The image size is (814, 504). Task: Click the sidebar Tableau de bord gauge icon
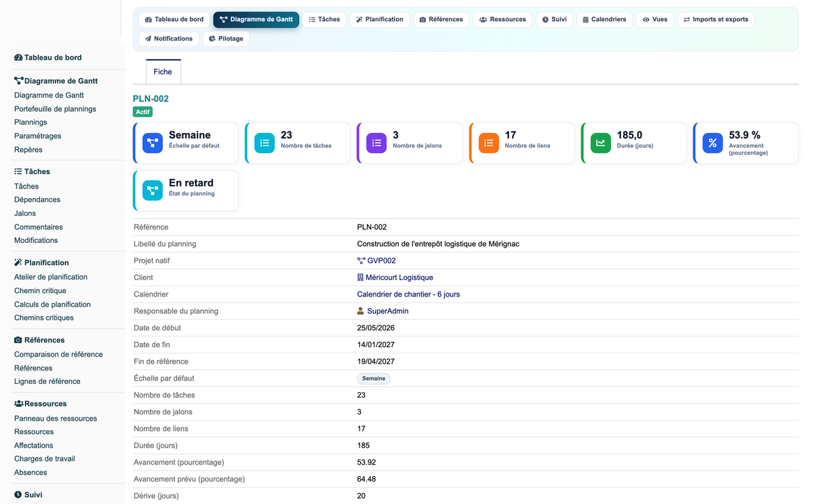click(x=18, y=58)
